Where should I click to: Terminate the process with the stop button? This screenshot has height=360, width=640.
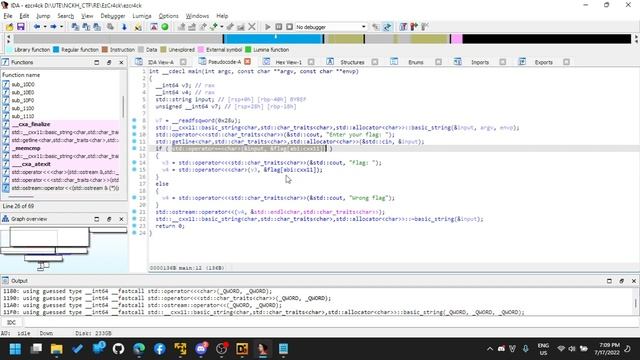(289, 27)
